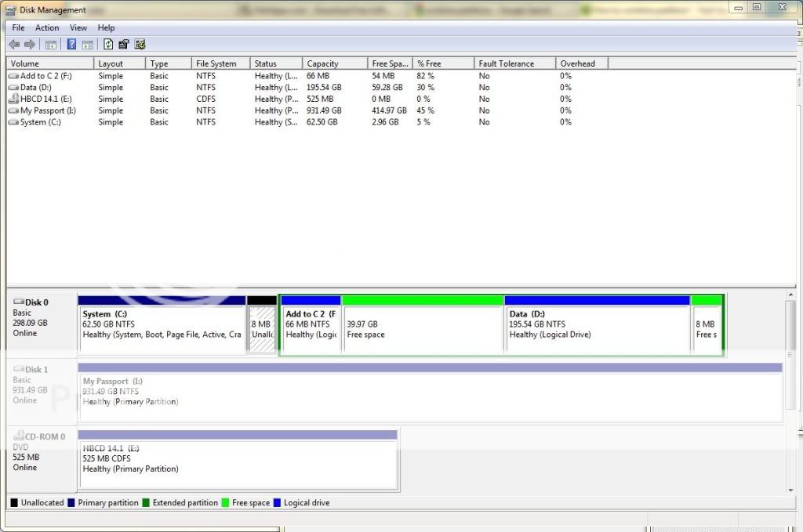Open the File menu
The height and width of the screenshot is (532, 803).
18,28
